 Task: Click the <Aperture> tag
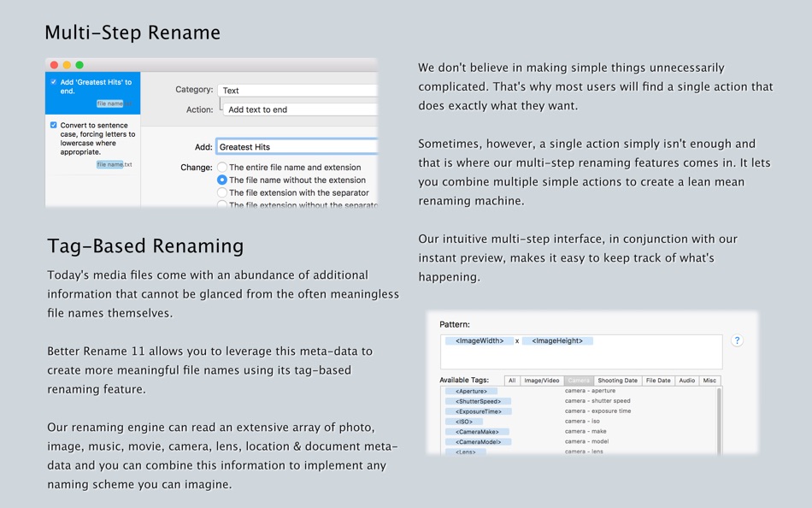(x=471, y=392)
